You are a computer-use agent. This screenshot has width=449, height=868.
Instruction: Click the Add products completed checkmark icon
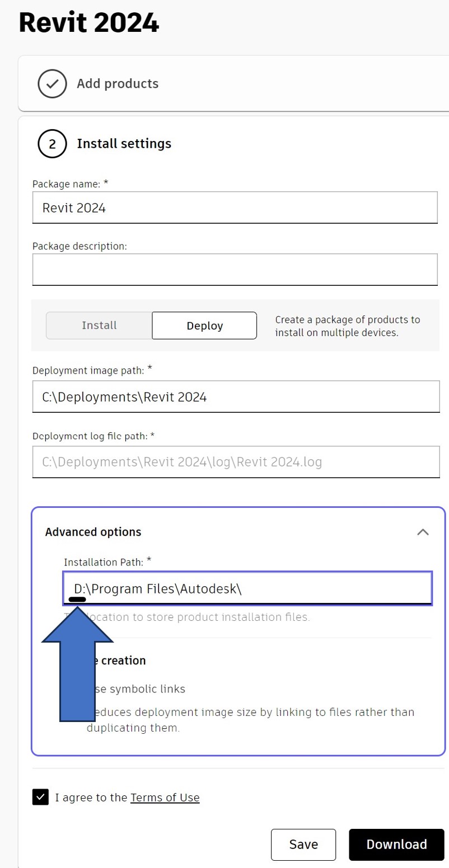coord(52,84)
